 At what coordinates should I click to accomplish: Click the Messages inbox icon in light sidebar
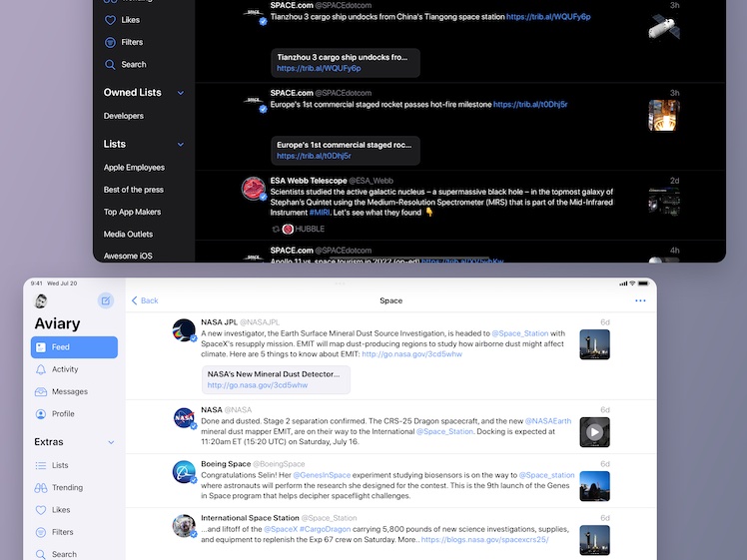(41, 391)
